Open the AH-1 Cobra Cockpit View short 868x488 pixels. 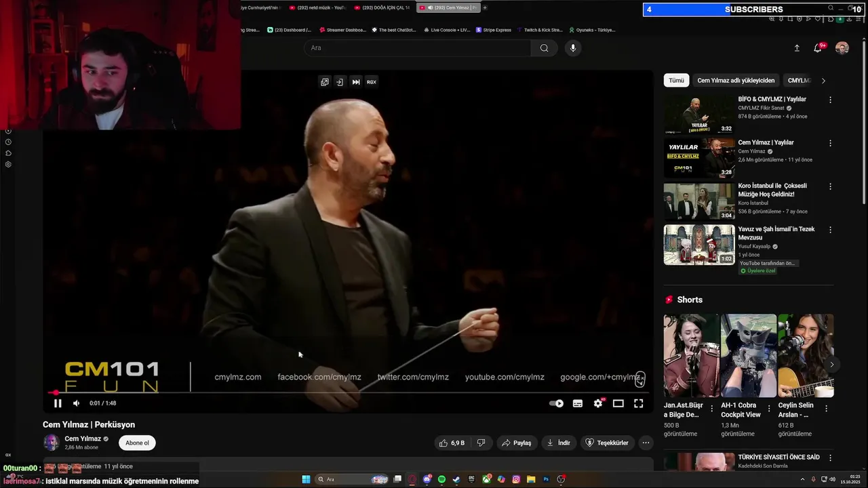point(749,356)
